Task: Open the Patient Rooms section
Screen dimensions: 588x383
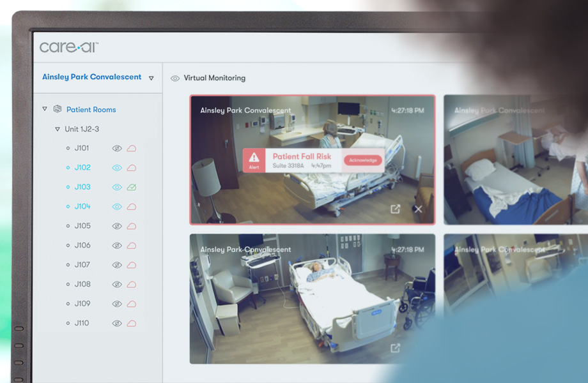Action: click(x=91, y=110)
